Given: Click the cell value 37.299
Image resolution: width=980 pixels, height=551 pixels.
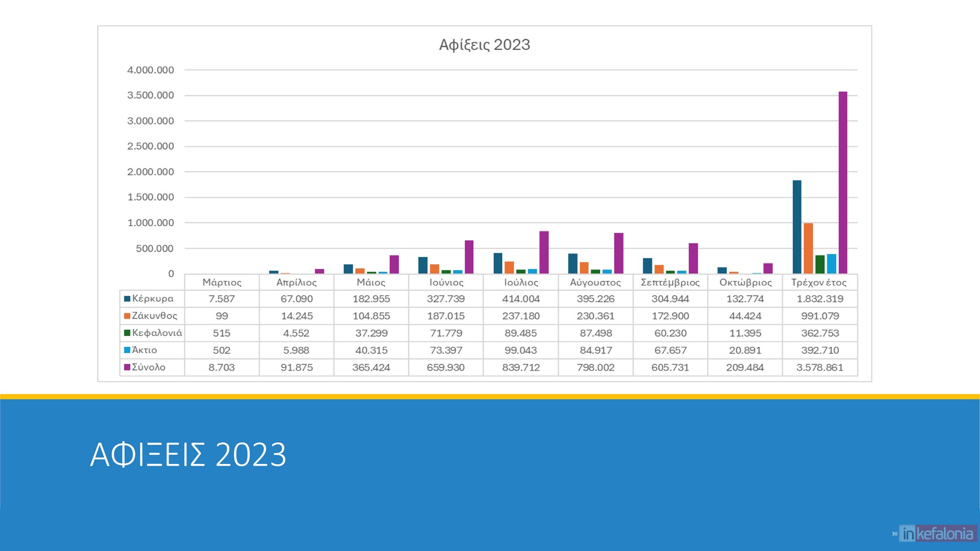Looking at the screenshot, I should (371, 333).
